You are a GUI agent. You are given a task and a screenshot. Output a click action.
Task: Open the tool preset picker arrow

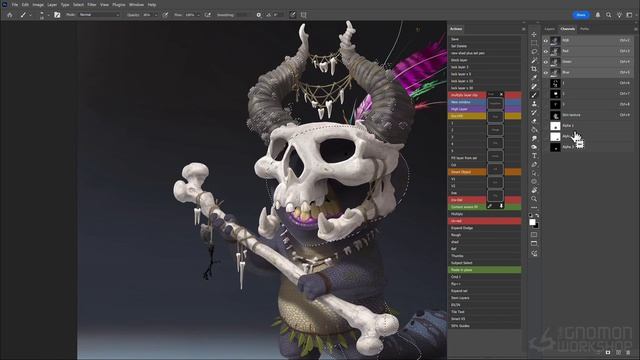(30, 15)
